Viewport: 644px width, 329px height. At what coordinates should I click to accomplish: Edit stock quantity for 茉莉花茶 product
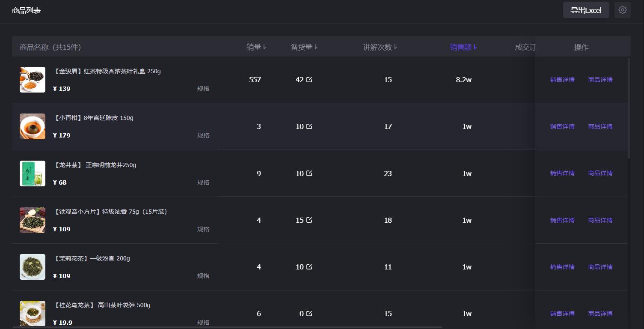point(309,267)
